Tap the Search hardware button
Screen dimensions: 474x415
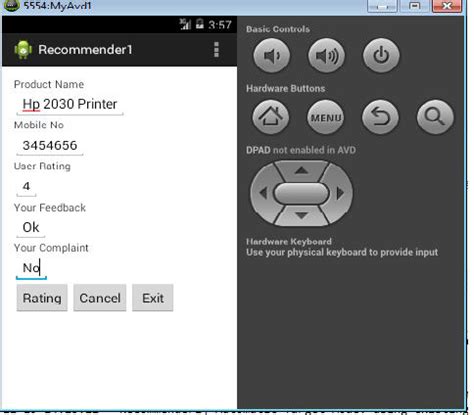coord(435,117)
